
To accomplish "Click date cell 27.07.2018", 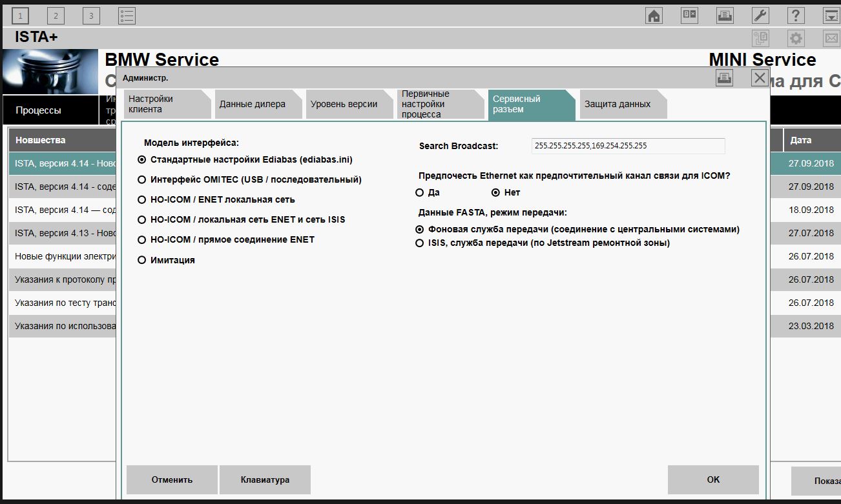I will 811,233.
